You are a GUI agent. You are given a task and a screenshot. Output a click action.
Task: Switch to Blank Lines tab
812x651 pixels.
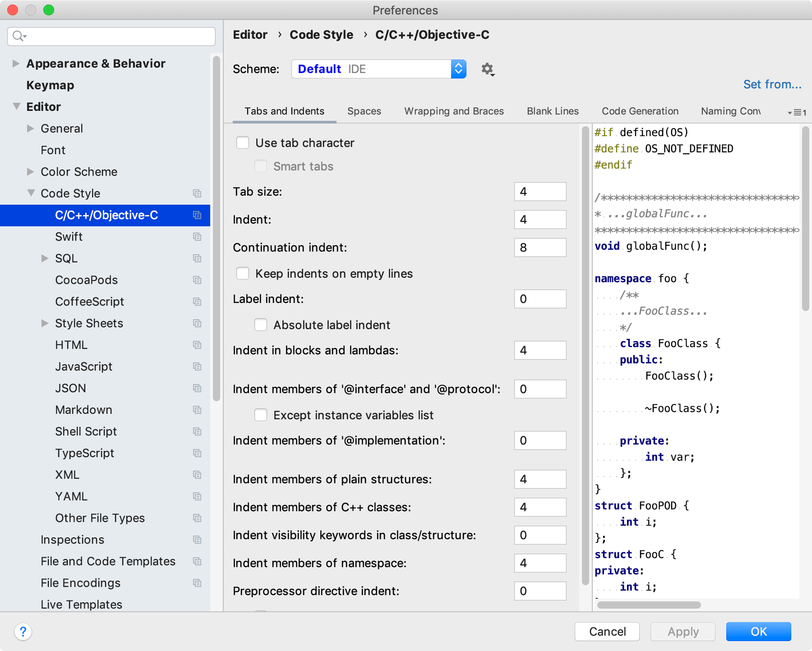point(553,111)
